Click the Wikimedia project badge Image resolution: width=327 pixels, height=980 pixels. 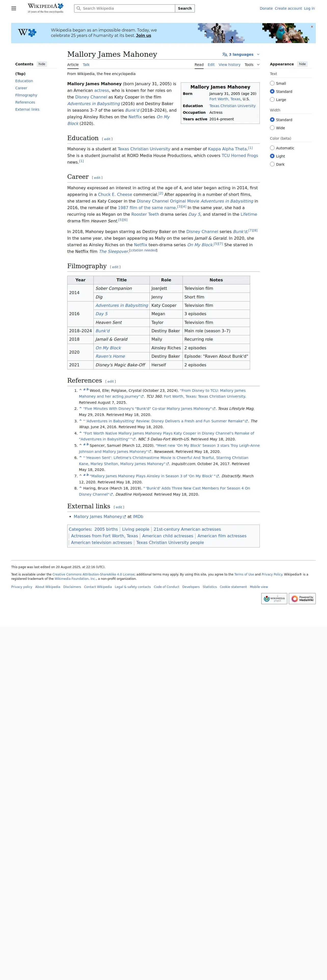click(x=274, y=598)
